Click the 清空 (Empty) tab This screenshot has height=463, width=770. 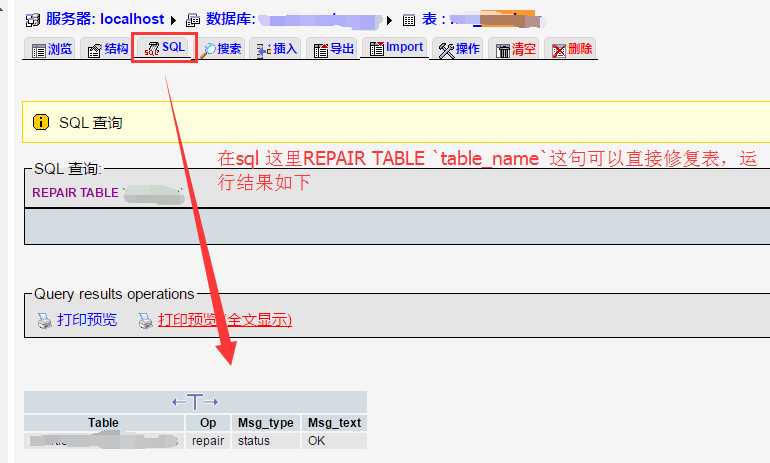click(515, 49)
